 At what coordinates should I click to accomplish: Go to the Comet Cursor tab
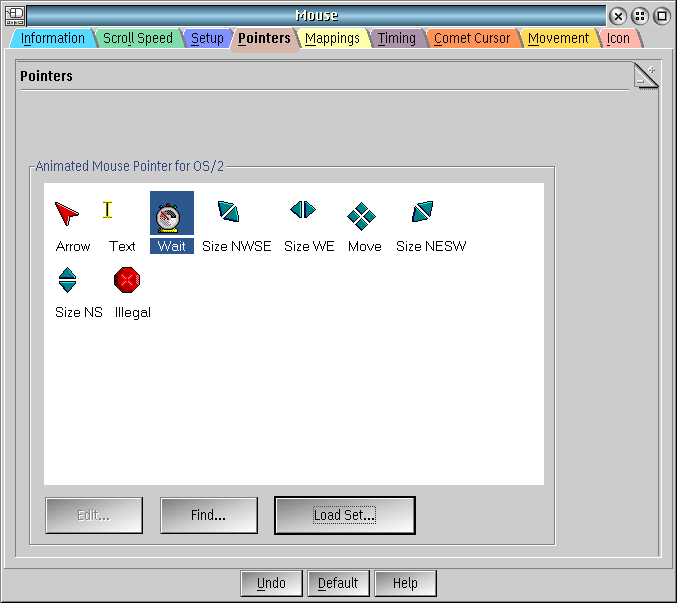[x=472, y=38]
